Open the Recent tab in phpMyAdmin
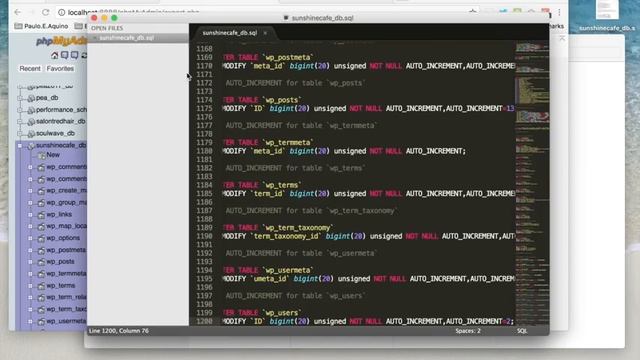The height and width of the screenshot is (360, 640). [30, 69]
